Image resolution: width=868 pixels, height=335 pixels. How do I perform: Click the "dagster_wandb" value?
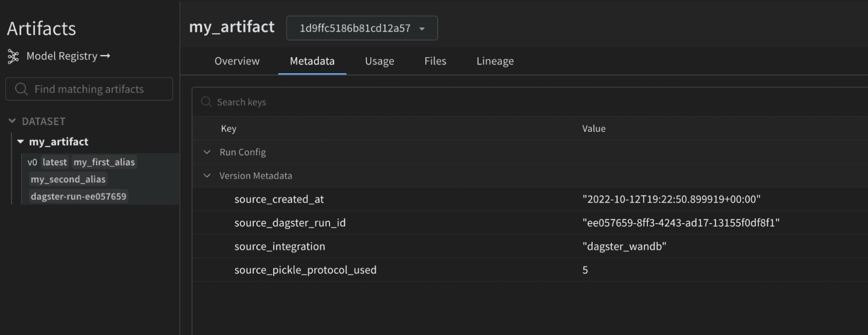tap(624, 246)
